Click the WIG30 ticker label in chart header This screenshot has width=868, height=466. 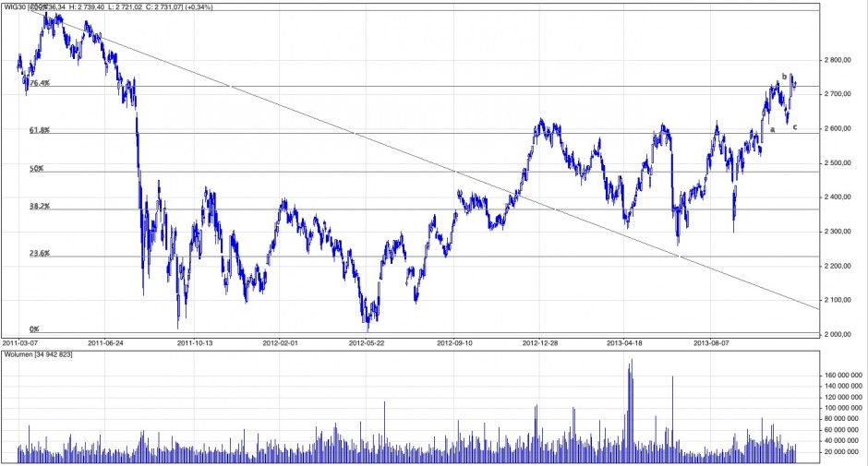(x=16, y=7)
